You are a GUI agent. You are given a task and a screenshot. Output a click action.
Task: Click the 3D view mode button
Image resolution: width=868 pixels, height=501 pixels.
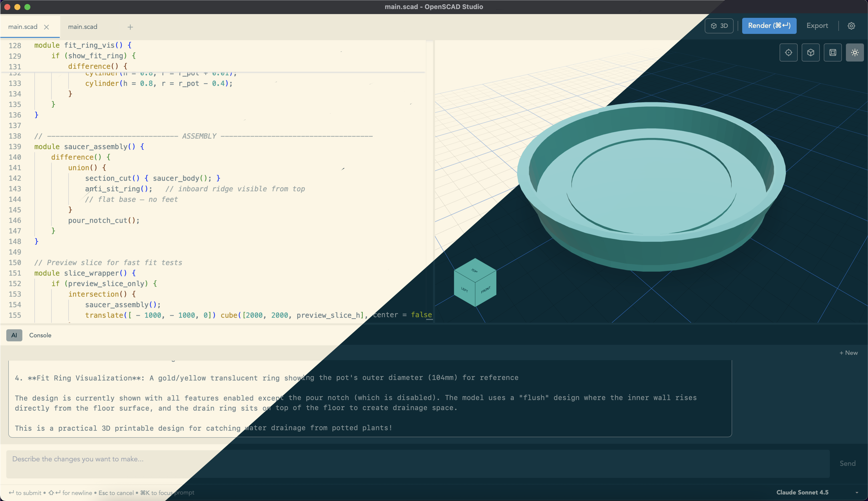[x=719, y=25]
